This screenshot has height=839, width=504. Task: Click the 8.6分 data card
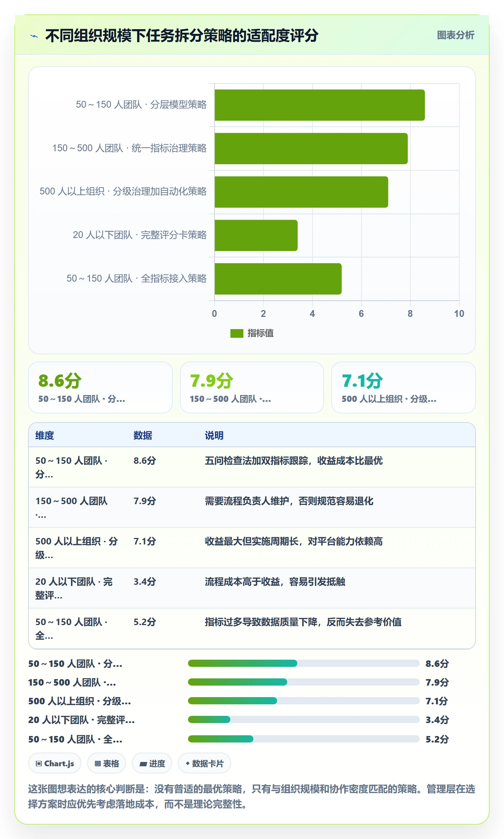[x=100, y=387]
